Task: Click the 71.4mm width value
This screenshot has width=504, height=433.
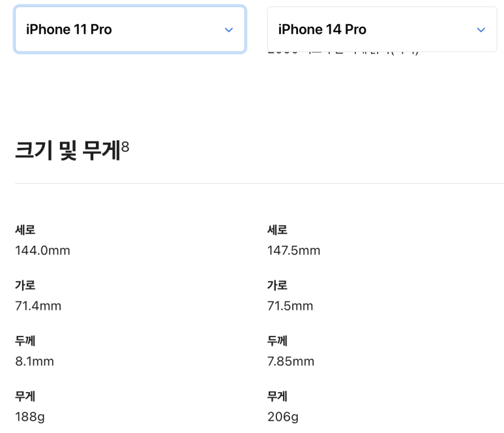Action: 38,306
